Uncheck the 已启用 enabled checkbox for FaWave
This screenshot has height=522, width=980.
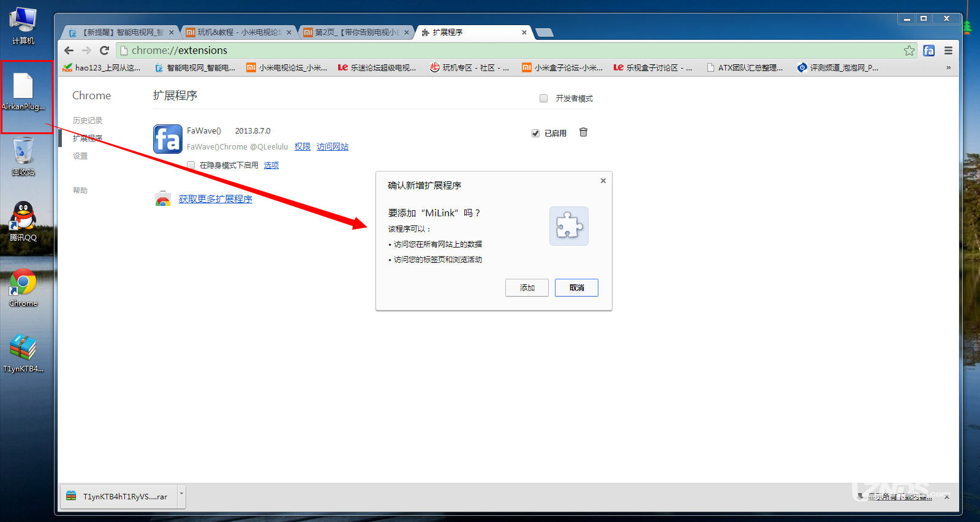pyautogui.click(x=535, y=133)
